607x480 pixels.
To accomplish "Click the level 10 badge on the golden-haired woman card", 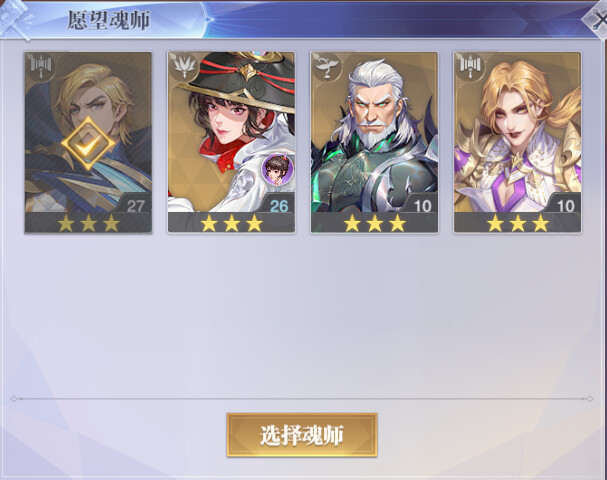I will [x=565, y=206].
